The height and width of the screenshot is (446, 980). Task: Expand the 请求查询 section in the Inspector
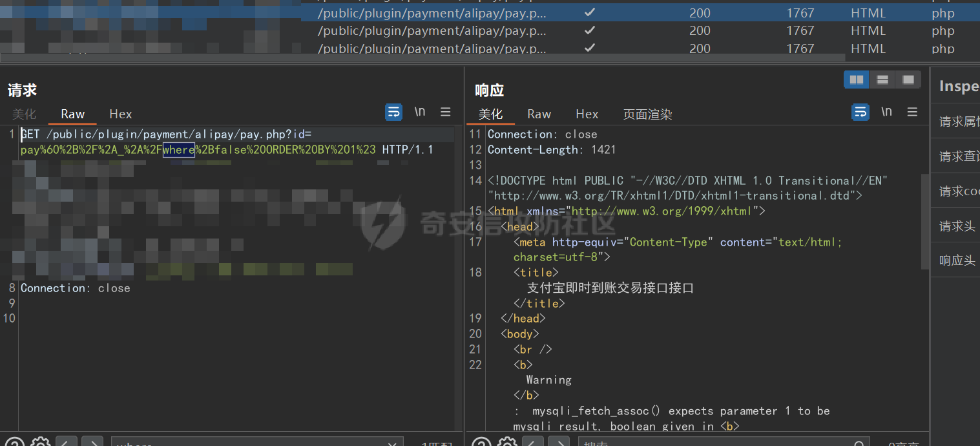pos(955,156)
